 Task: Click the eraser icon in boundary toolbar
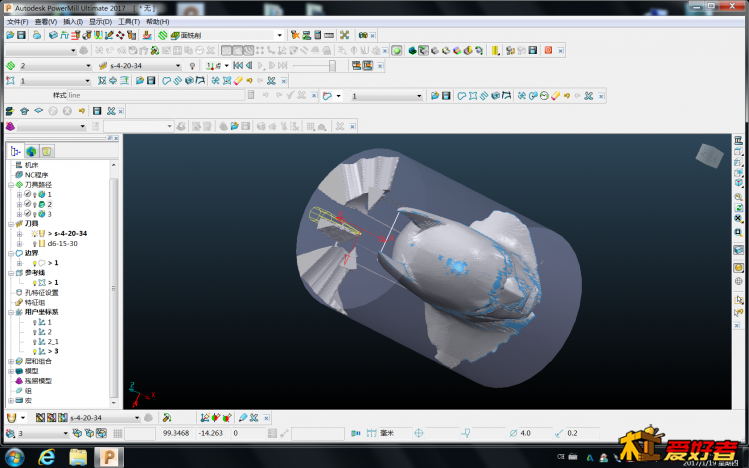pos(555,96)
